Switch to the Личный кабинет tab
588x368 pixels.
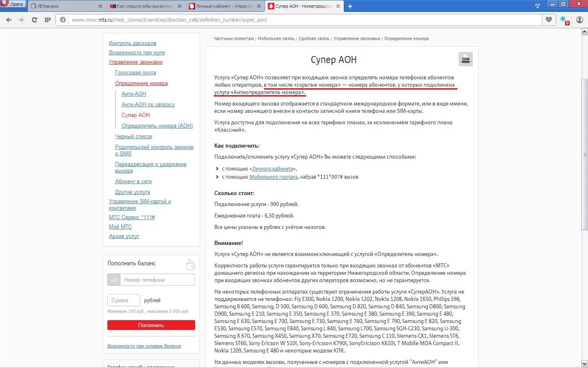224,6
